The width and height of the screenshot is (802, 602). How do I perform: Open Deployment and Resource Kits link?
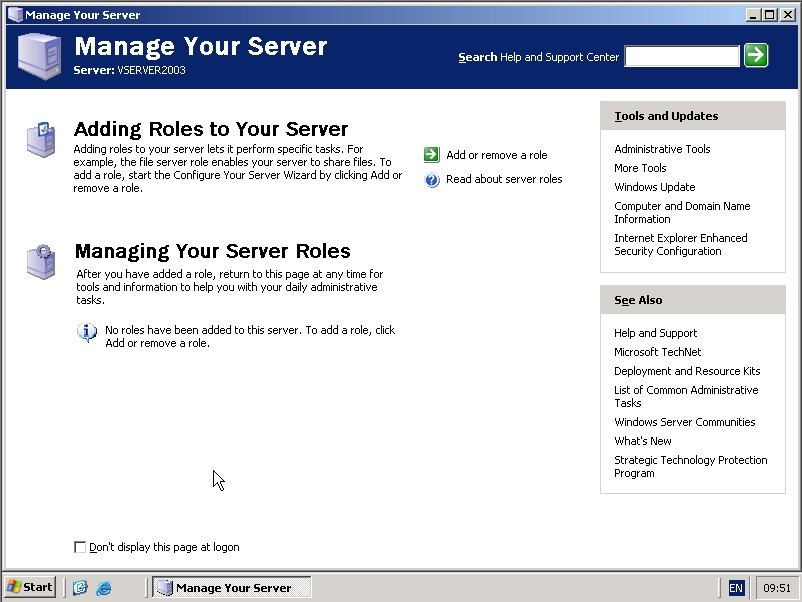(x=687, y=371)
